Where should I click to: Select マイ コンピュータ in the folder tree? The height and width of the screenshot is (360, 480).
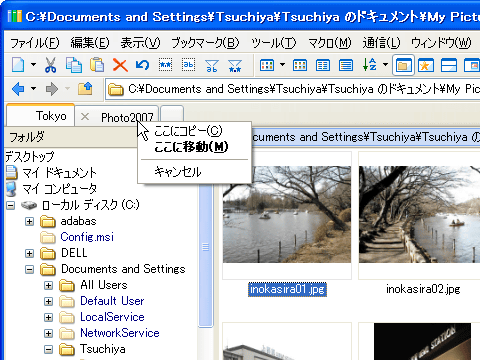(x=59, y=189)
